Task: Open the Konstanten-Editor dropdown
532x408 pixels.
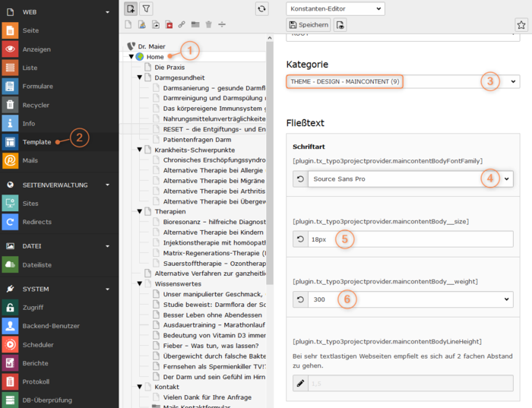Action: [335, 9]
